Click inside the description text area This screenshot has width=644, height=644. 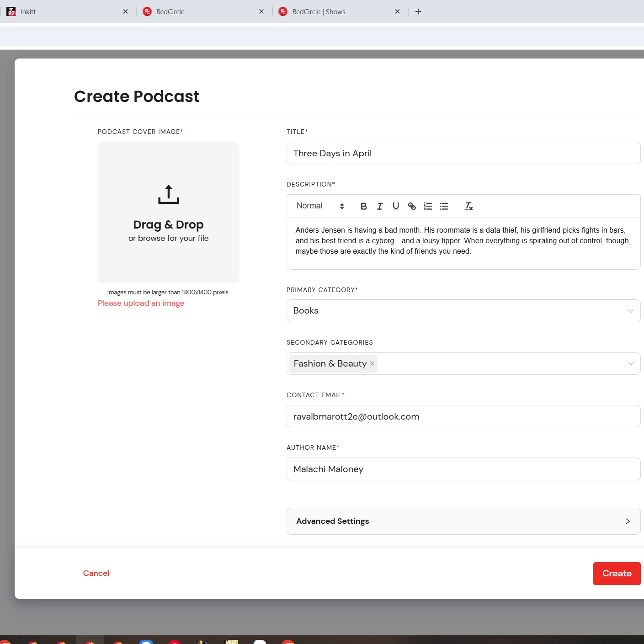click(463, 244)
